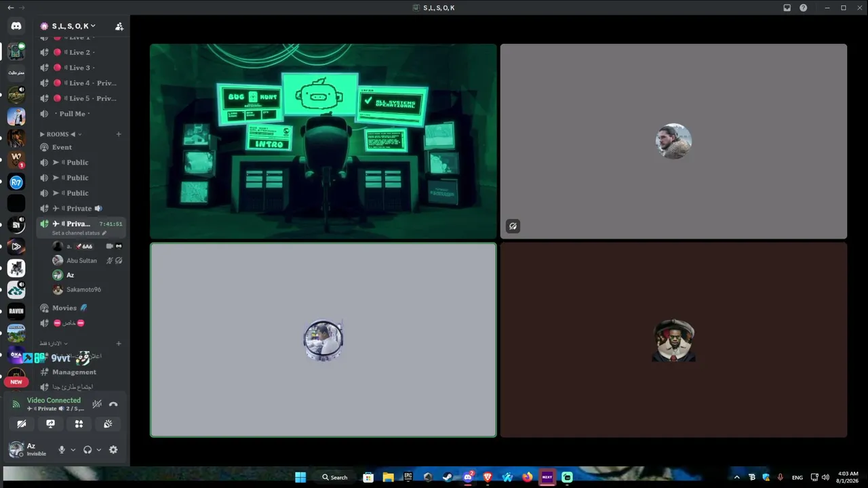Open Epic Games Launcher from the taskbar
Screen dimensions: 868x488
click(x=408, y=477)
